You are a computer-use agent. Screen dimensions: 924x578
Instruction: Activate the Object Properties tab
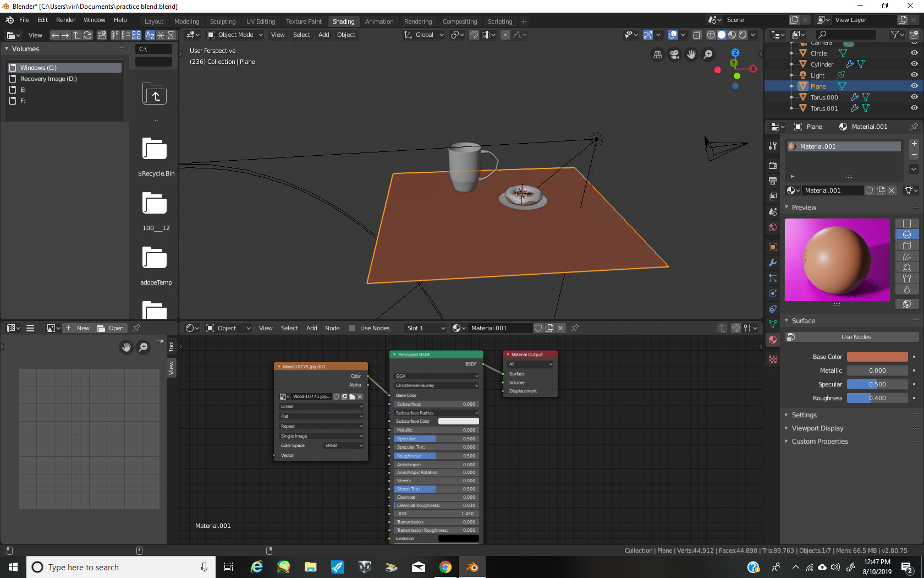point(772,247)
